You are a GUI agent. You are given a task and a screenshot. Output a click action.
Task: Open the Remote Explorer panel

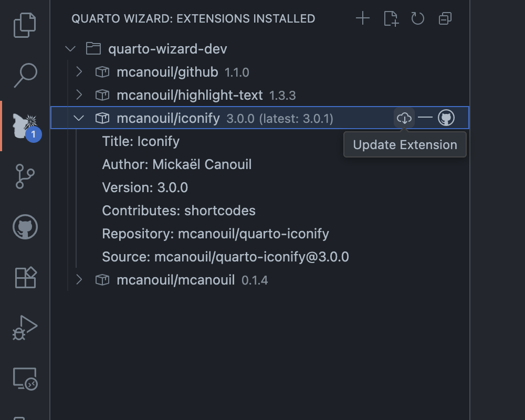pyautogui.click(x=24, y=379)
